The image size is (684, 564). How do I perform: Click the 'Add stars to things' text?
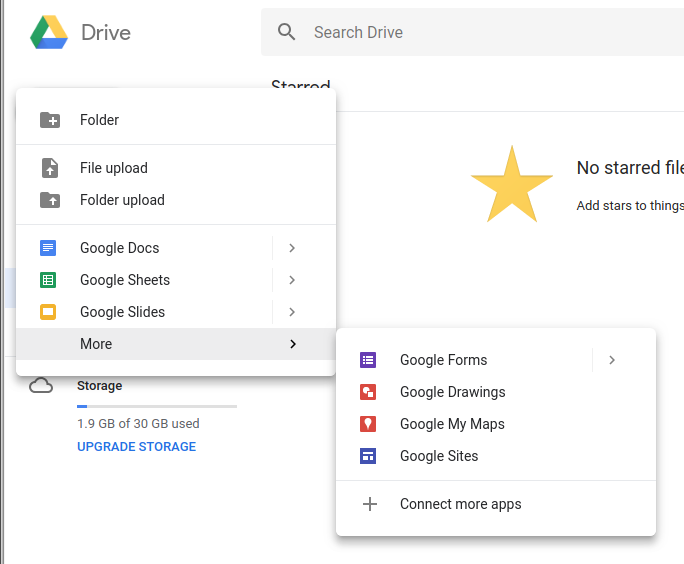(x=630, y=205)
